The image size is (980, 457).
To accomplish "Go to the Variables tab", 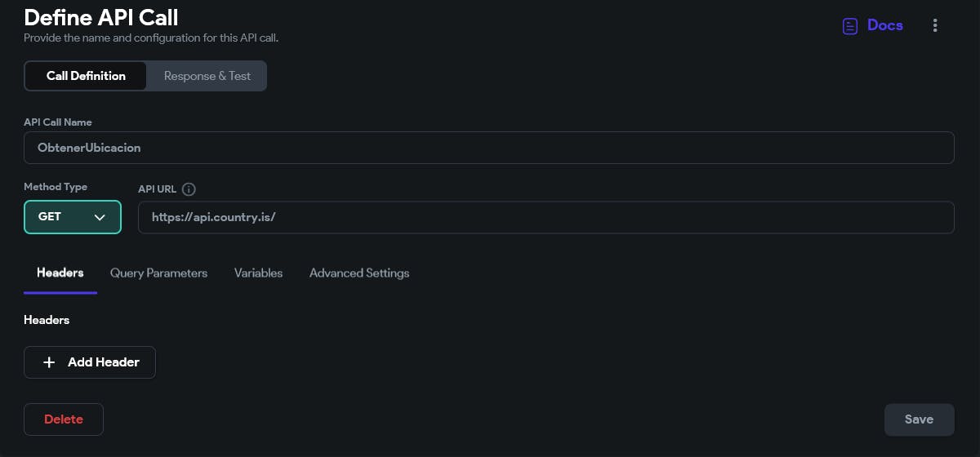I will tap(258, 273).
